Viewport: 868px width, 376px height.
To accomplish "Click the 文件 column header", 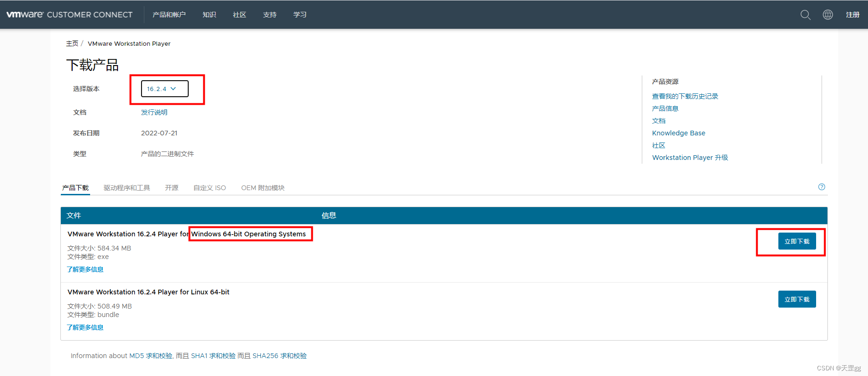I will (x=74, y=216).
